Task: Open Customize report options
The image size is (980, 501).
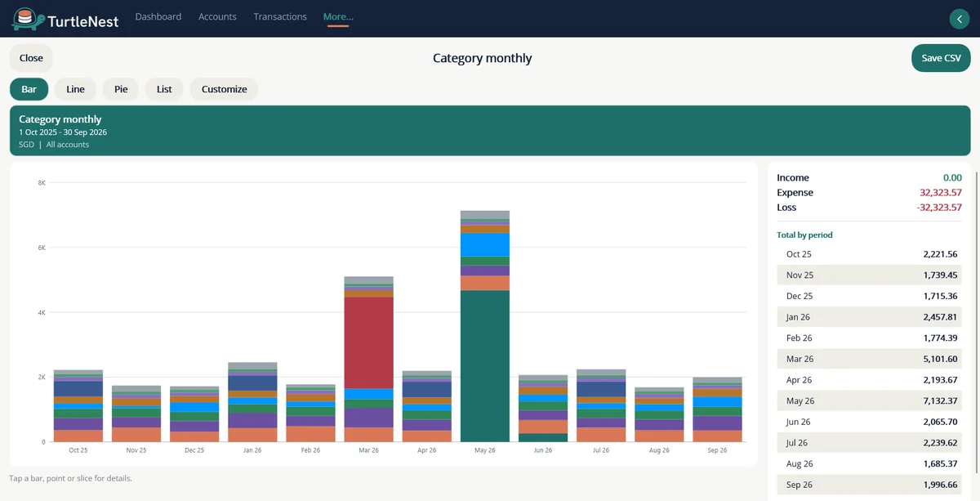Action: (x=225, y=89)
